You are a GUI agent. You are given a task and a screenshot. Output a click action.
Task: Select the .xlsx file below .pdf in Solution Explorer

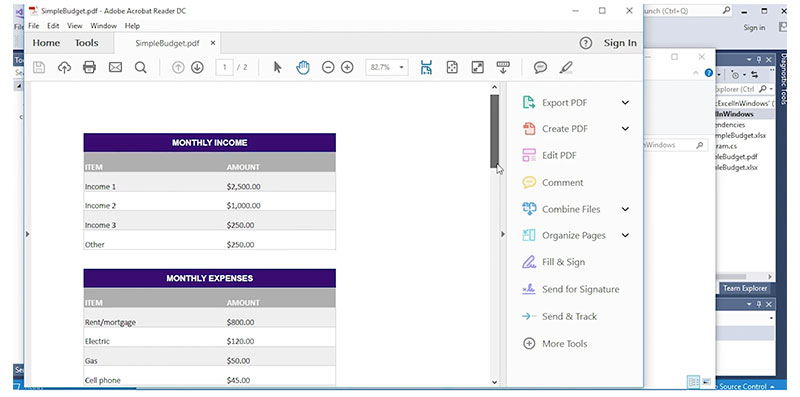(x=736, y=167)
